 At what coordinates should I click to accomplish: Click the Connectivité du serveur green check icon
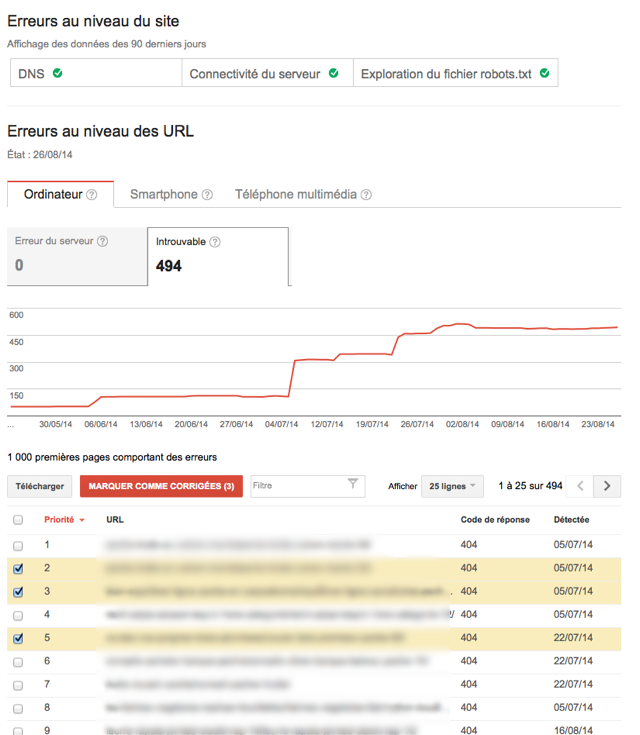[x=333, y=73]
